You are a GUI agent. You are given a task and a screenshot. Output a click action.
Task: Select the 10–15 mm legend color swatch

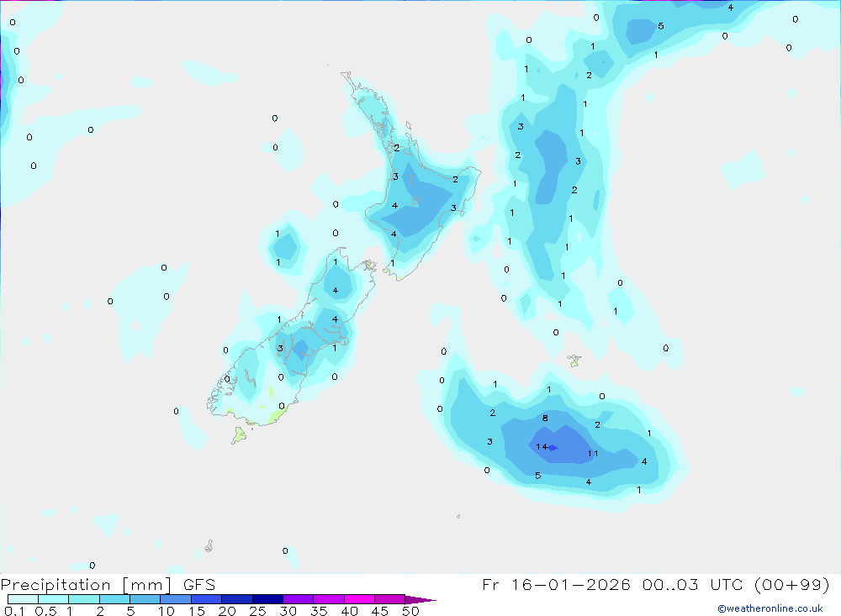[176, 599]
